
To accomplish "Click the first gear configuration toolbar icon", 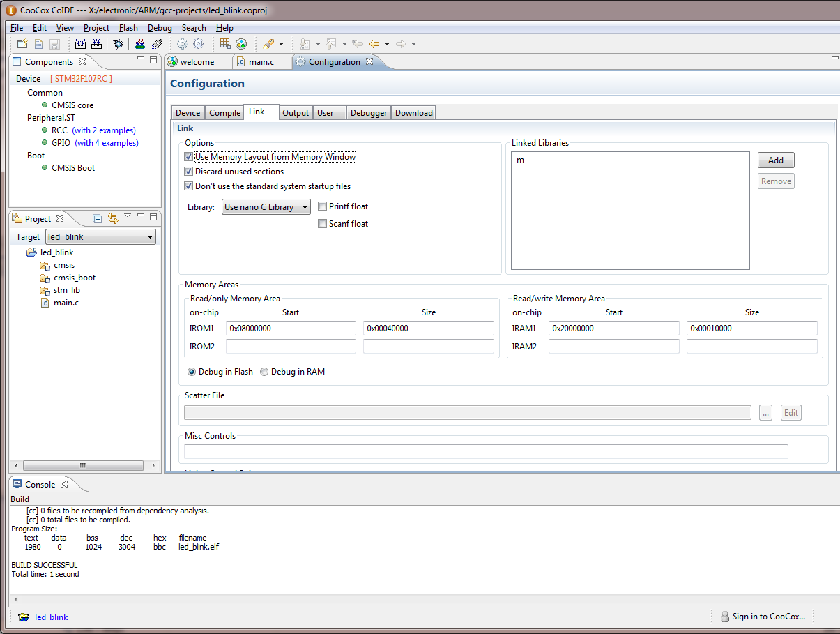I will [183, 44].
